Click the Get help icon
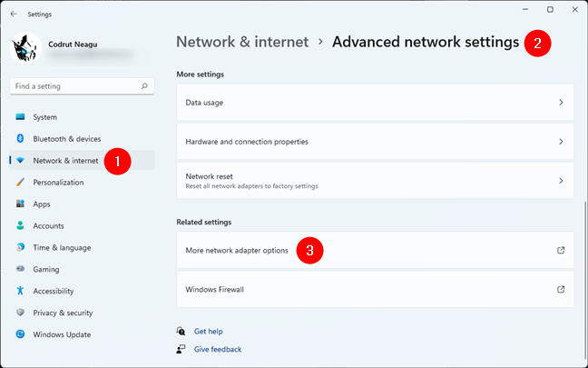The width and height of the screenshot is (588, 368). (181, 331)
